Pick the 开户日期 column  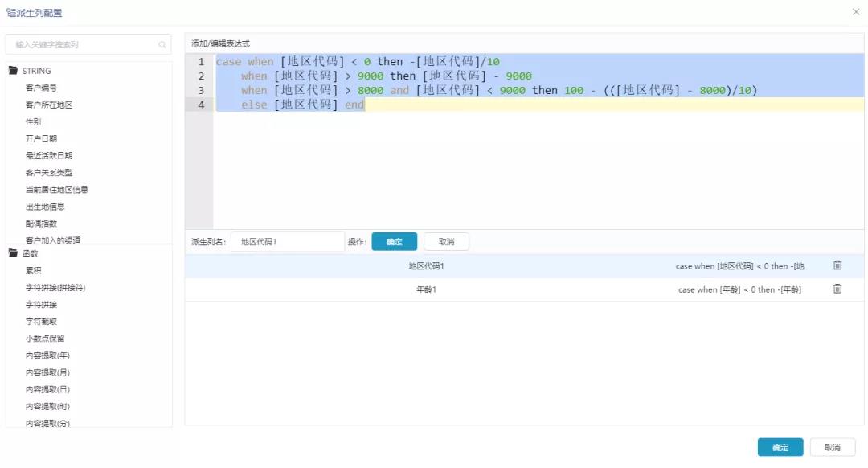(x=41, y=139)
